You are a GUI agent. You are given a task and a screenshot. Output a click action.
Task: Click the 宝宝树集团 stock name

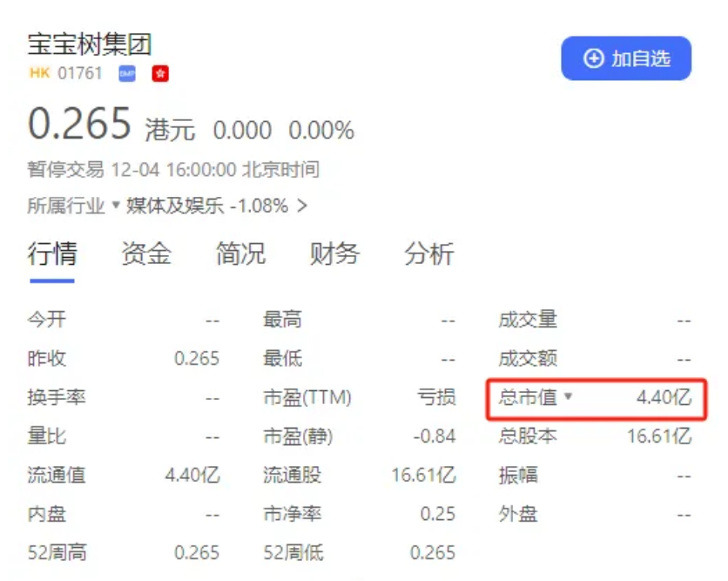tap(90, 45)
